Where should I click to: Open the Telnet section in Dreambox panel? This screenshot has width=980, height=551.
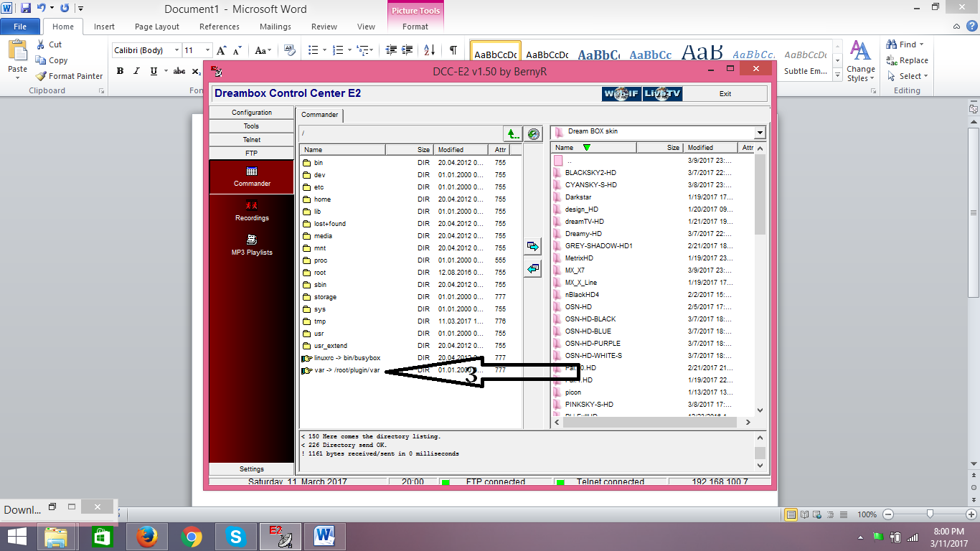click(252, 140)
